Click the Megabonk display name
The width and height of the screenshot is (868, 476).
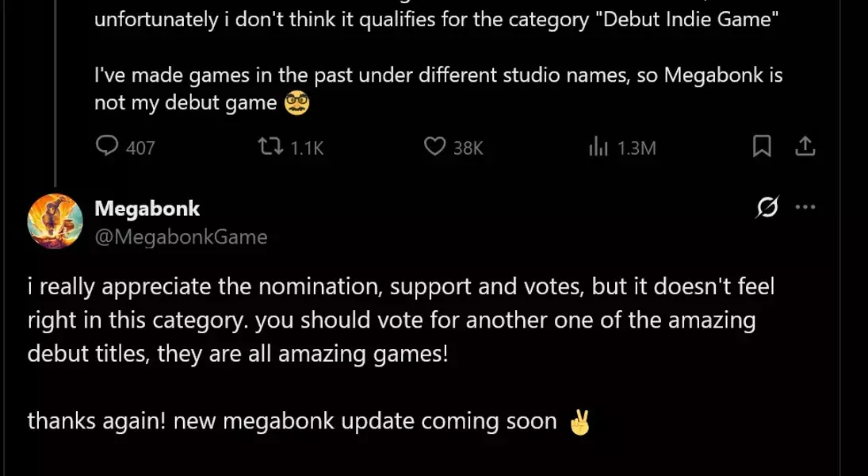tap(147, 209)
